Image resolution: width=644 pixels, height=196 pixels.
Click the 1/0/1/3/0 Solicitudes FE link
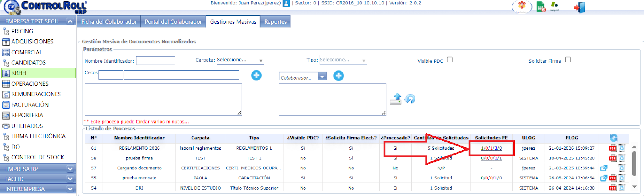tap(491, 148)
